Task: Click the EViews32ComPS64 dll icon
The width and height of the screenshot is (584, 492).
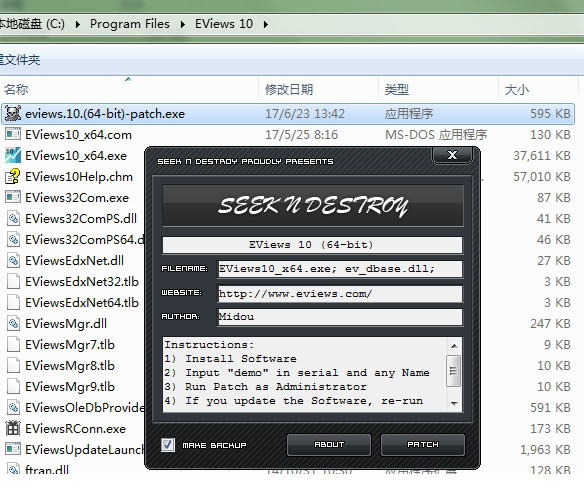Action: point(13,239)
